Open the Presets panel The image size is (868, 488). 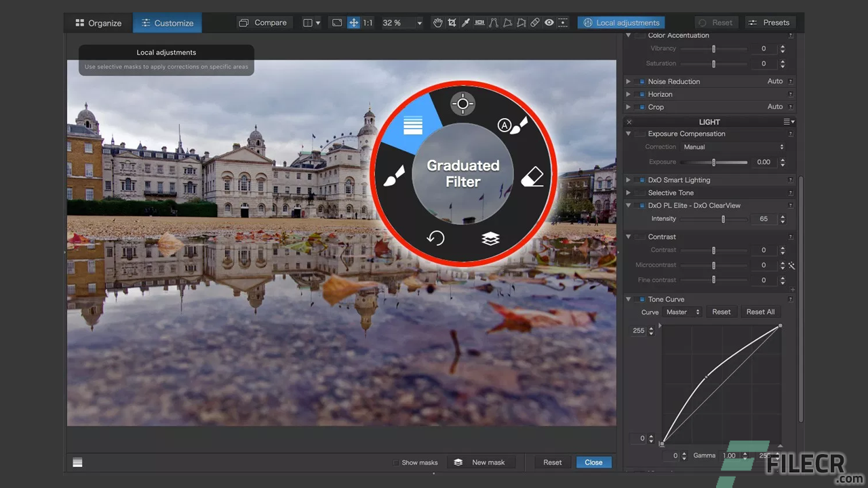pos(770,23)
